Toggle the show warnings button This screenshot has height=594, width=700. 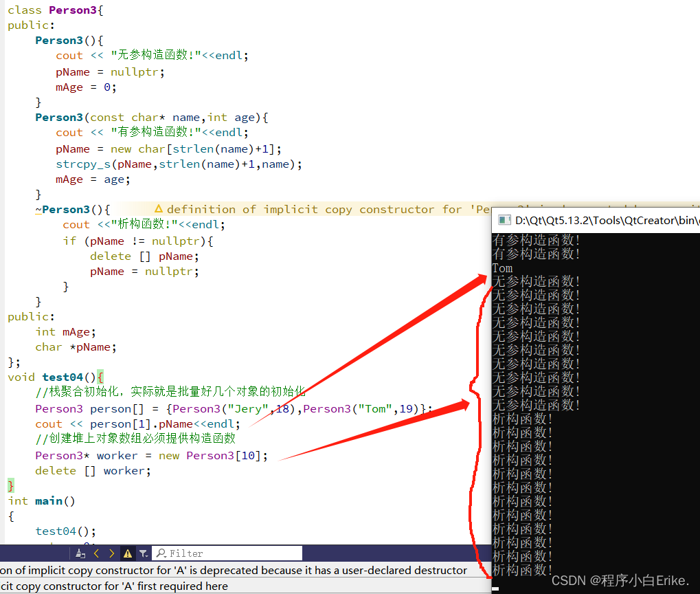coord(128,553)
